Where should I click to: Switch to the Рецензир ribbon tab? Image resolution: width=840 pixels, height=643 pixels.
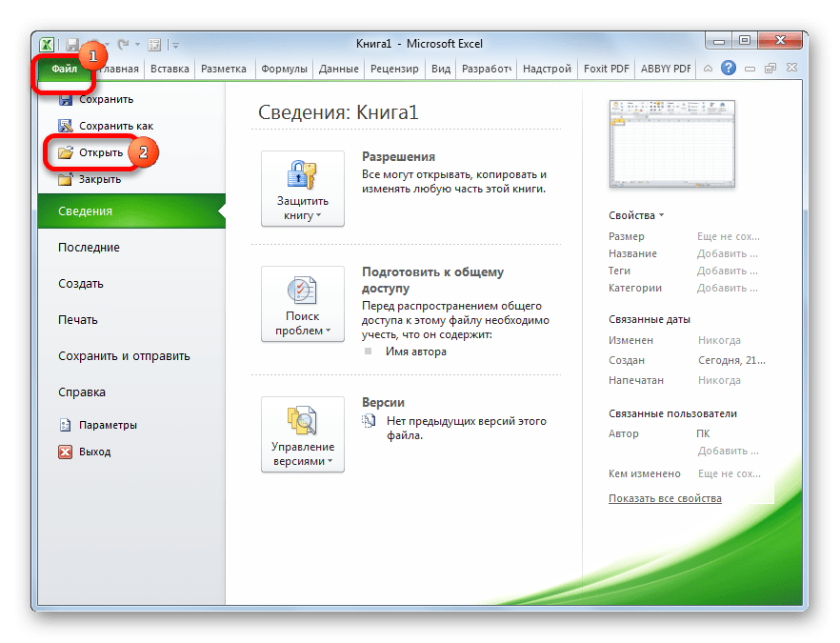click(394, 70)
